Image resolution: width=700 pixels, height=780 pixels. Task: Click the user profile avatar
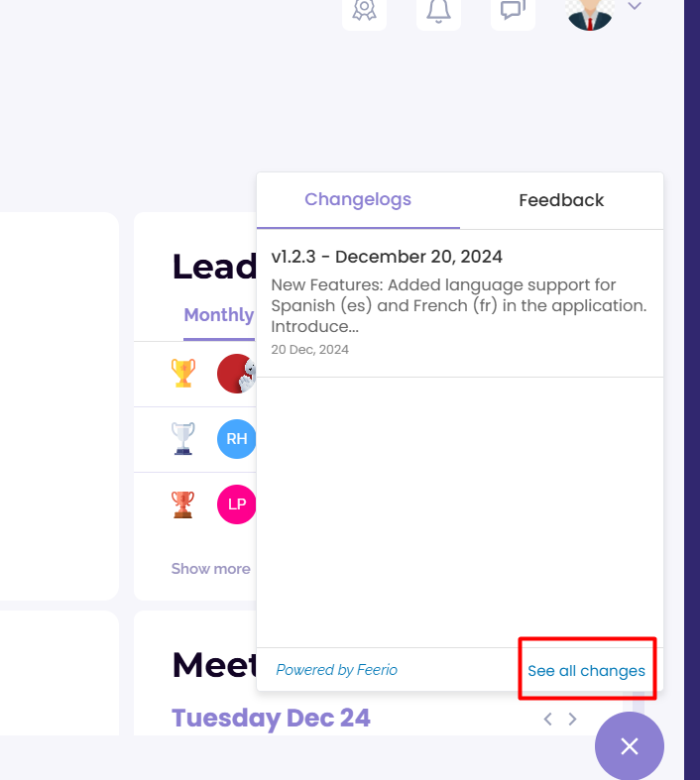590,13
